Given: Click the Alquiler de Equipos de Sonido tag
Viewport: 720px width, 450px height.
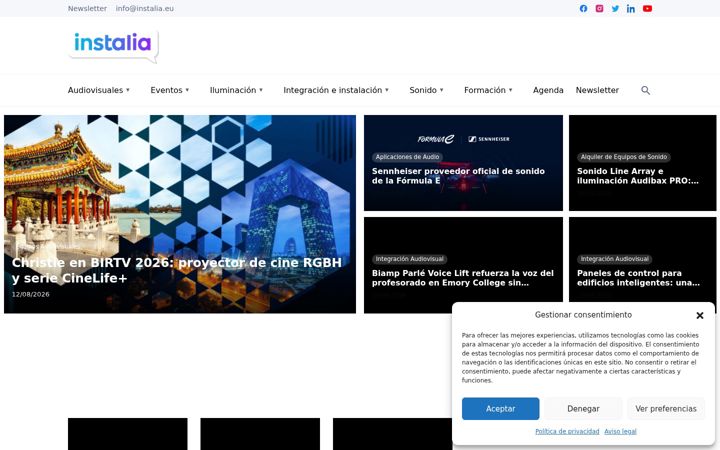Looking at the screenshot, I should click(x=624, y=157).
